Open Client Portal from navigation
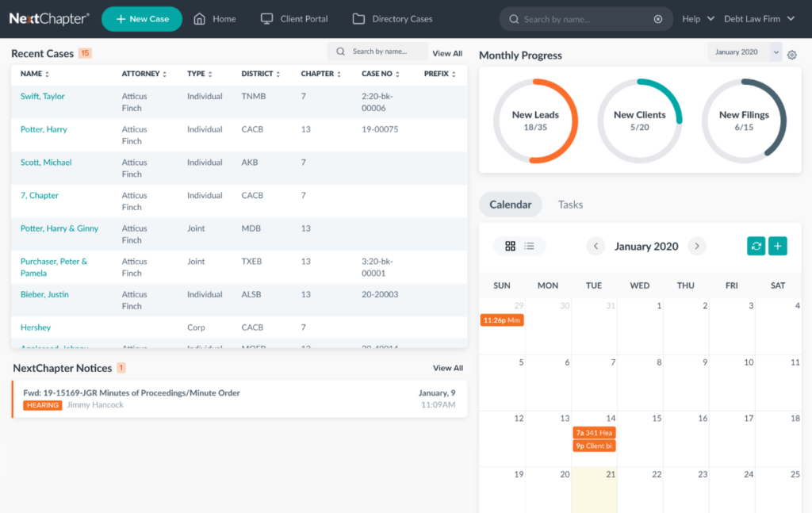This screenshot has height=513, width=812. (304, 19)
